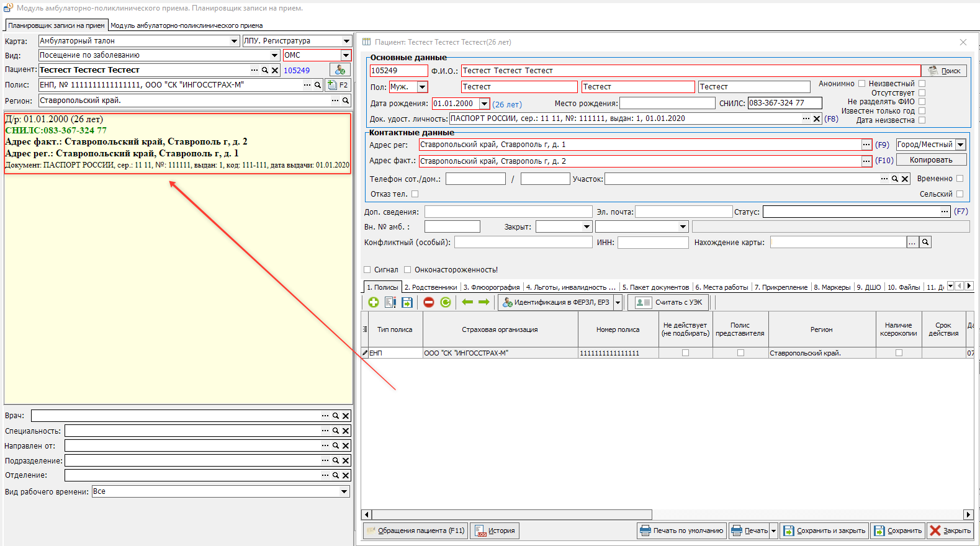Click the green right arrow in the policies toolbar
Image resolution: width=980 pixels, height=546 pixels.
[484, 302]
